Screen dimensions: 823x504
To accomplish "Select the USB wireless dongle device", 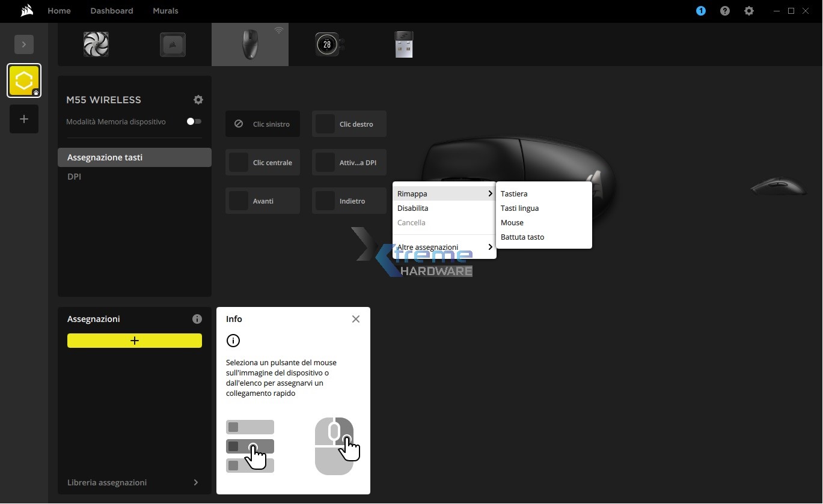I will 404,44.
